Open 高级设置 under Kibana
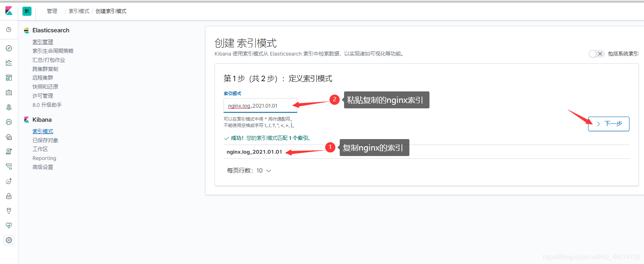 click(43, 167)
